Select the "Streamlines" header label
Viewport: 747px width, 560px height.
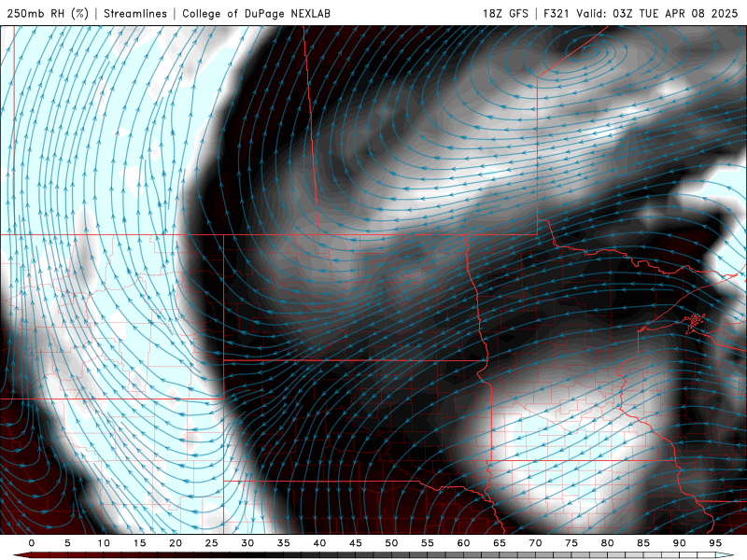tap(135, 13)
